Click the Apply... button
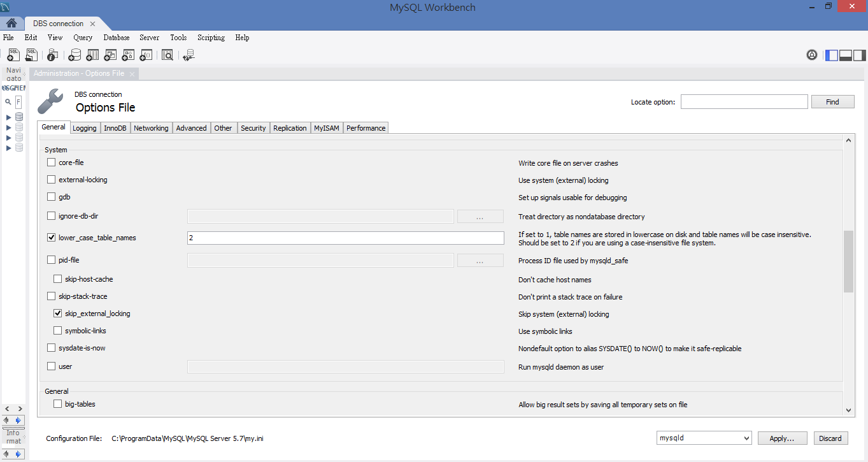 [783, 438]
